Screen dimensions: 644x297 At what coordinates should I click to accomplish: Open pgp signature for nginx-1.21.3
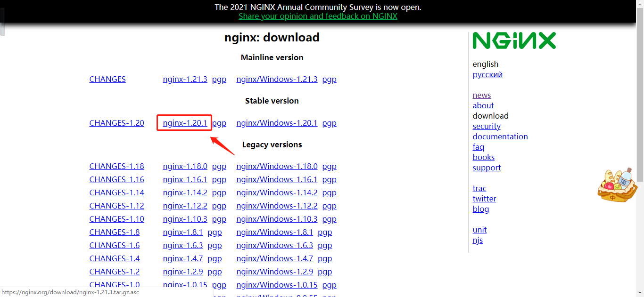click(x=219, y=79)
